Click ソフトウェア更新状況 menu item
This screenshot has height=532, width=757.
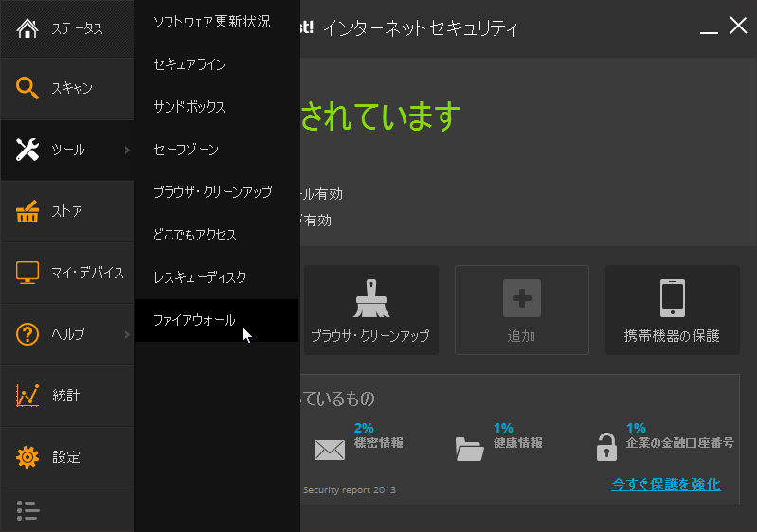pos(211,21)
